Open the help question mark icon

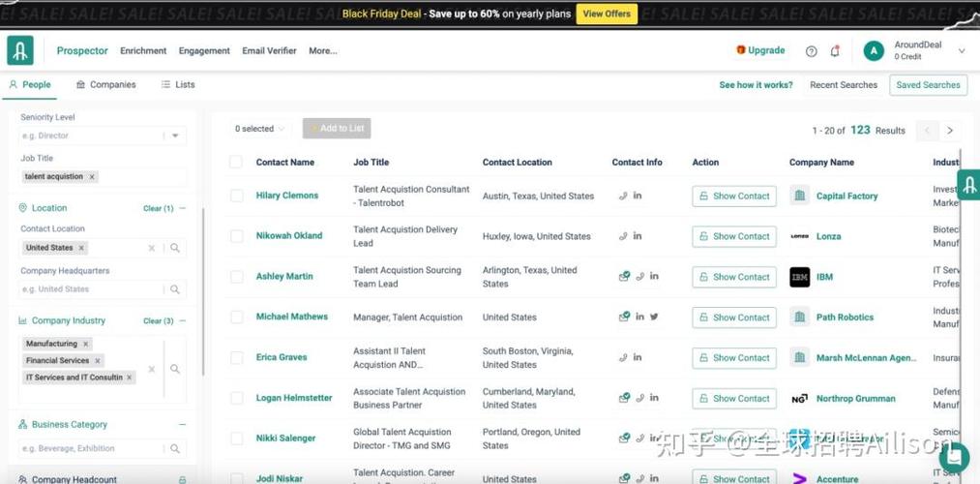812,51
